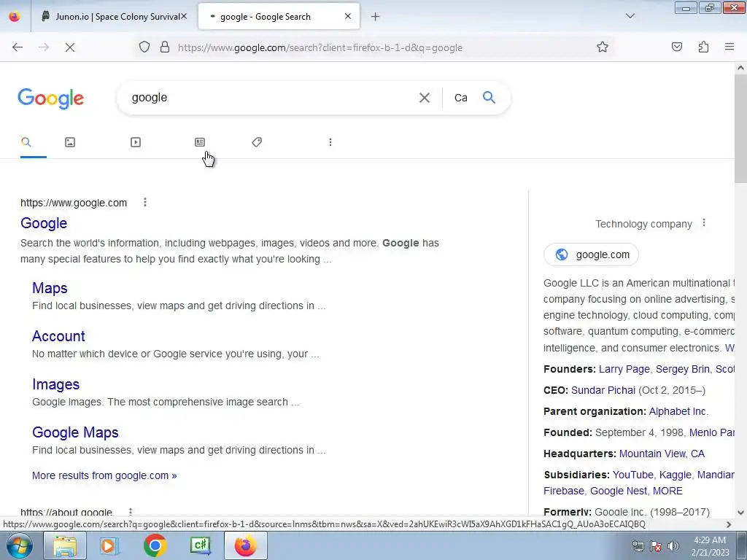Submit search with magnifier button
747x560 pixels.
tap(489, 97)
